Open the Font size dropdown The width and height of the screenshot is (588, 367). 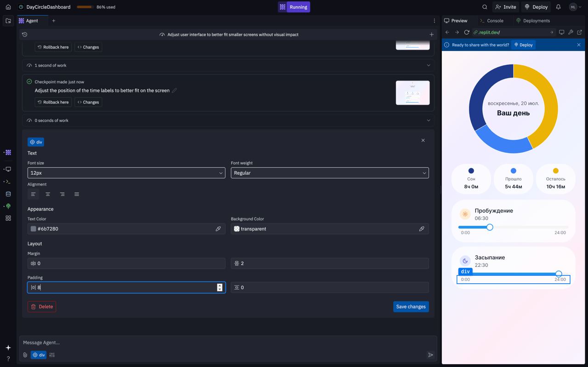pyautogui.click(x=126, y=173)
